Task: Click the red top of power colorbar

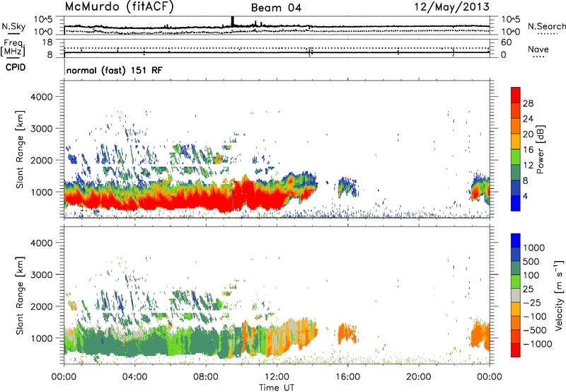Action: (x=516, y=95)
